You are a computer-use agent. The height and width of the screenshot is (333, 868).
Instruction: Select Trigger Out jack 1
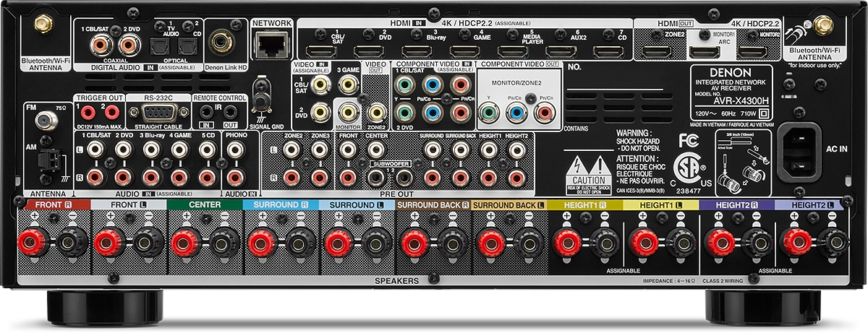(88, 111)
